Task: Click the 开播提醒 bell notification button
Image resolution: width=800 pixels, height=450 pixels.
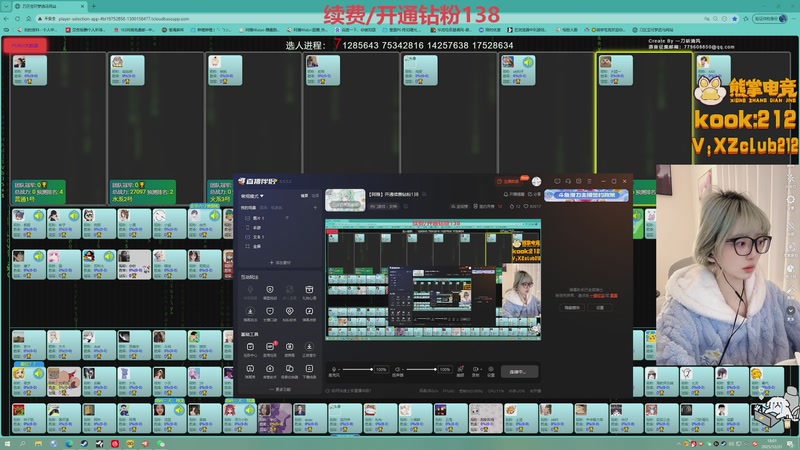Action: 514,194
